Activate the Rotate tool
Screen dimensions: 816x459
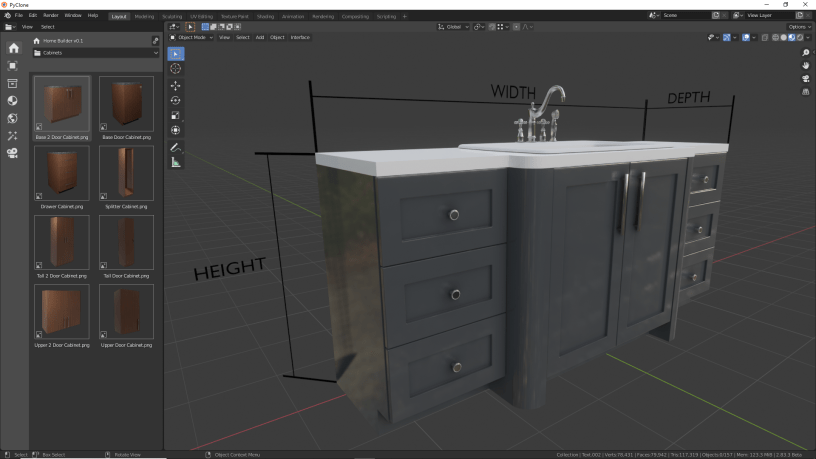pos(176,100)
